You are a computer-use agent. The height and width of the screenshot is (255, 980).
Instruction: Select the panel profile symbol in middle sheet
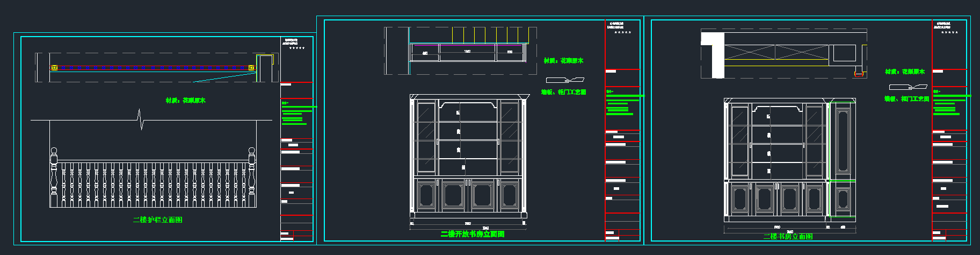(564, 80)
